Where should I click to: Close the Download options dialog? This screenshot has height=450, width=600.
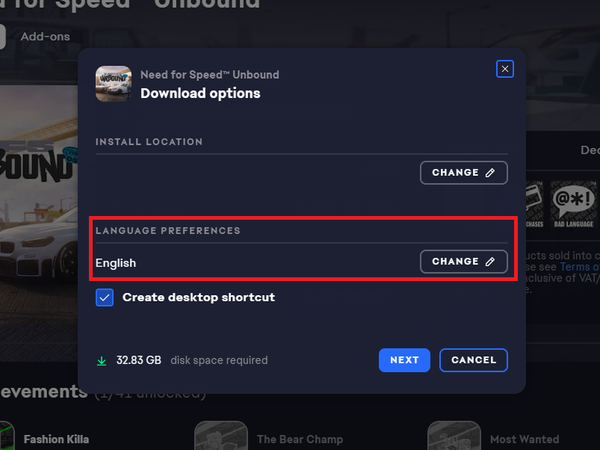coord(505,69)
